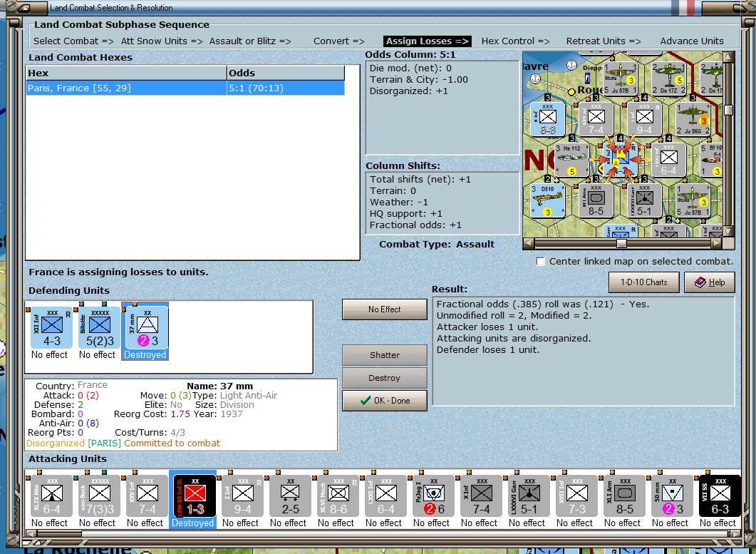Select the Billotte 5(2)3 HQ defending unit

(x=99, y=328)
